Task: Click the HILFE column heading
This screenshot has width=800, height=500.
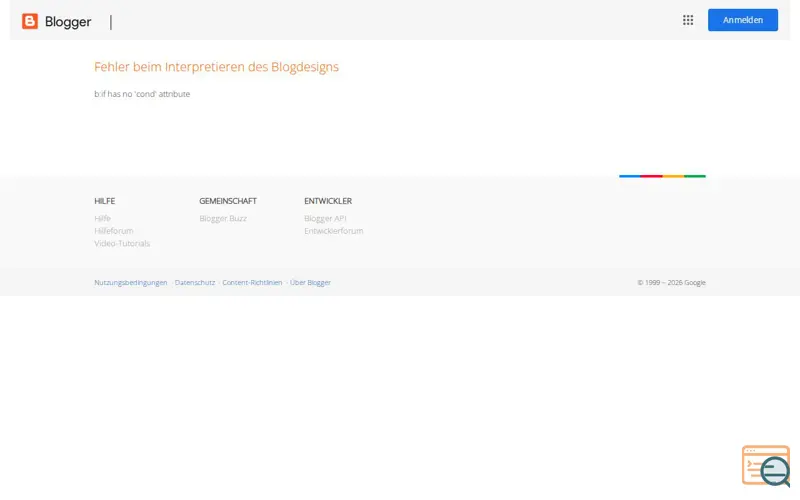Action: coord(105,201)
